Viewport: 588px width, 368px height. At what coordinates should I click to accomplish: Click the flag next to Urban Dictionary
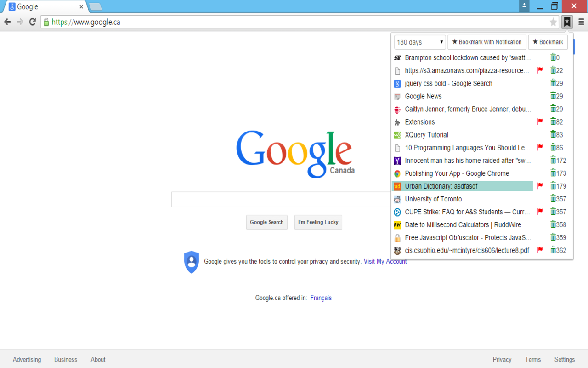pos(540,186)
